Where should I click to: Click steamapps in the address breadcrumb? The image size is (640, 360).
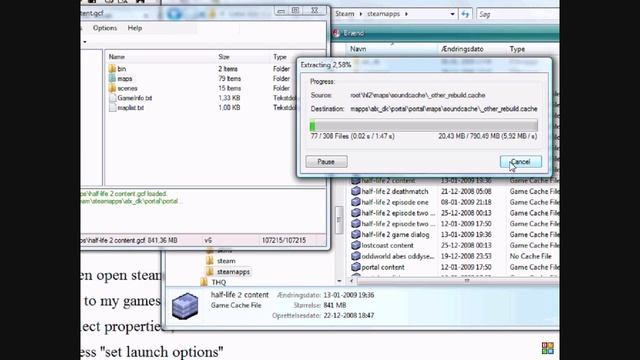tap(383, 14)
